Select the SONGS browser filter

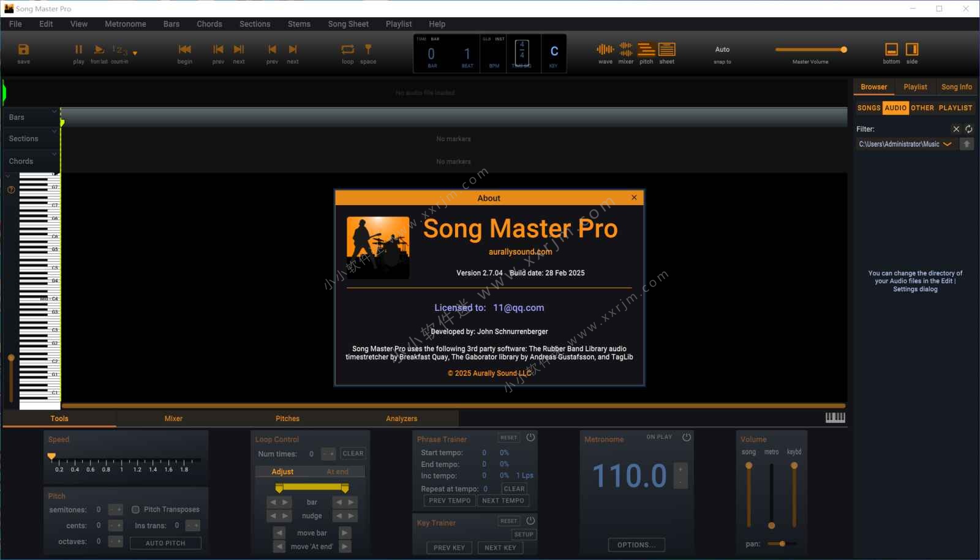(x=869, y=108)
